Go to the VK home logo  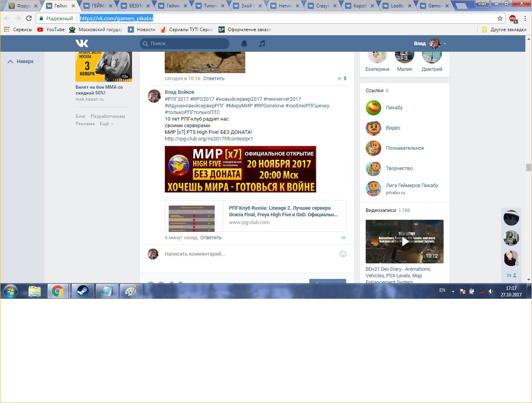[82, 43]
